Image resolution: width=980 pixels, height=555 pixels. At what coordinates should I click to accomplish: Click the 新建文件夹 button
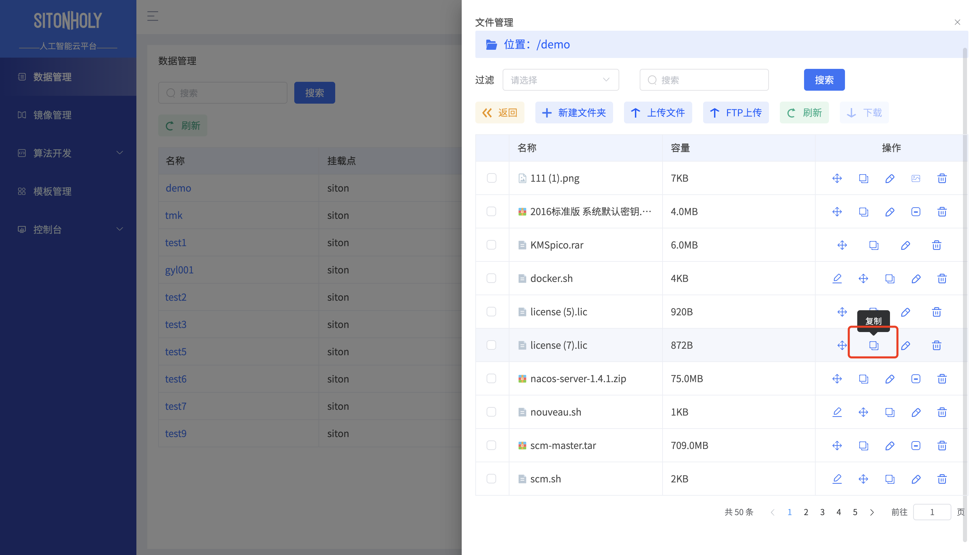point(574,113)
